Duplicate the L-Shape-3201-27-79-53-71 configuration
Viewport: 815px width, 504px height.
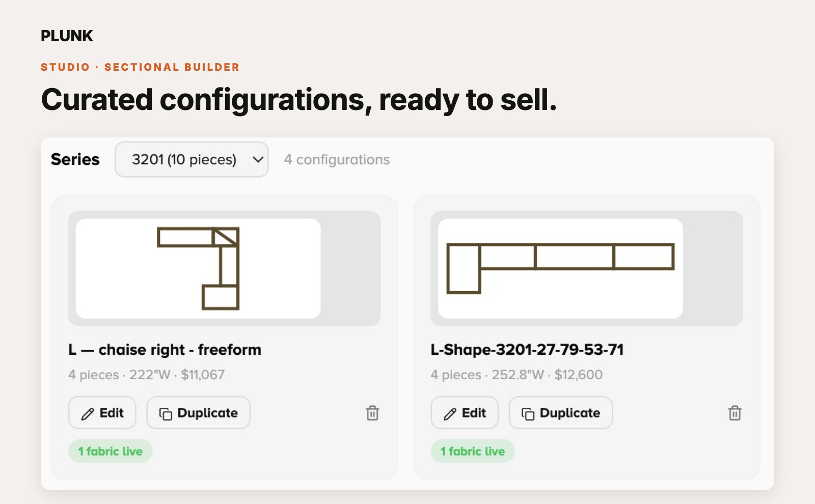[x=561, y=413]
